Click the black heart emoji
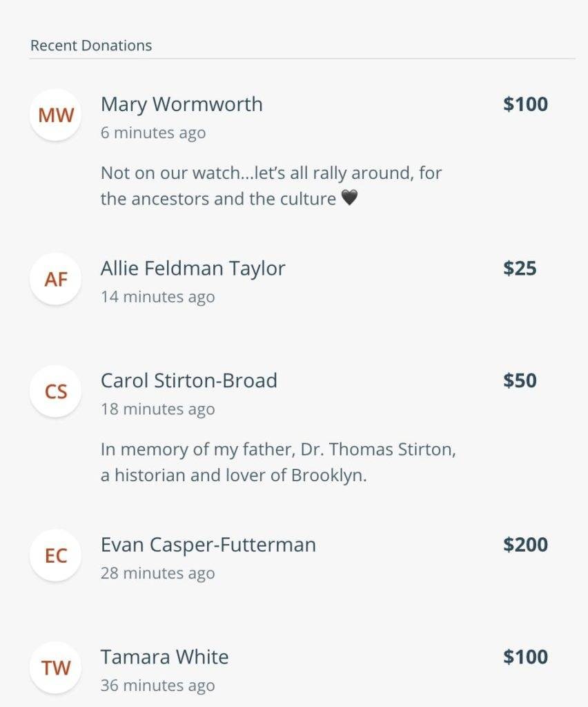Viewport: 588px width, 707px height. pyautogui.click(x=349, y=198)
